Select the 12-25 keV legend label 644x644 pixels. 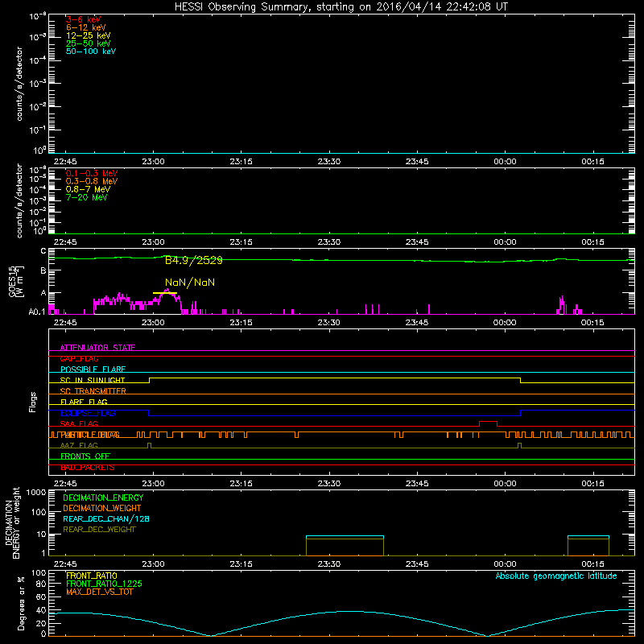89,35
